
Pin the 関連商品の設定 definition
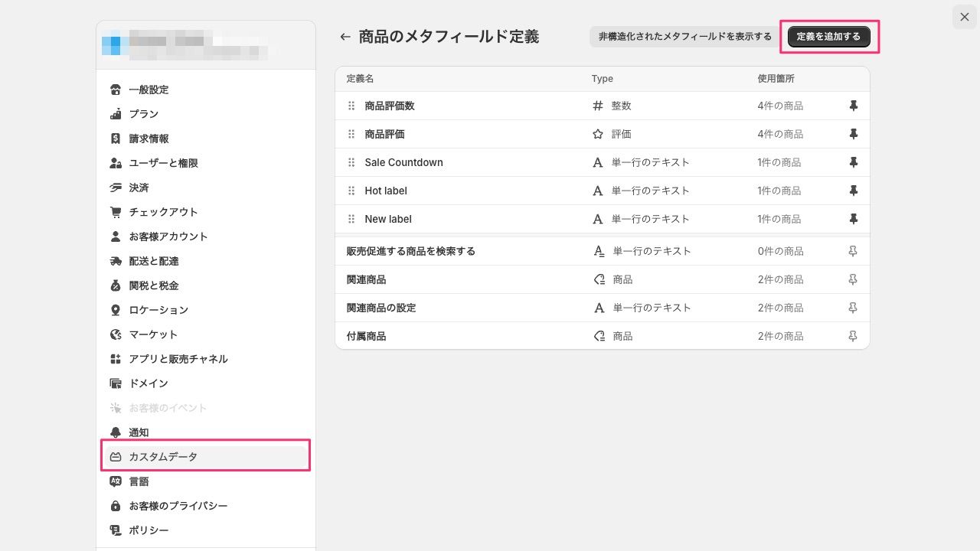pyautogui.click(x=854, y=308)
